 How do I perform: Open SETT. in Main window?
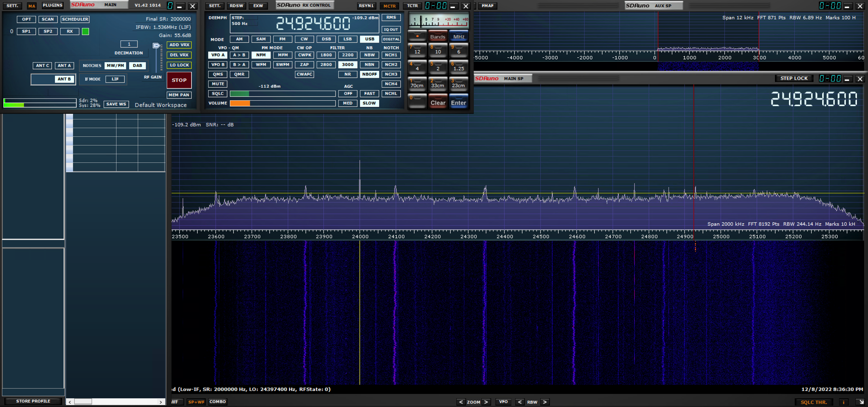click(13, 6)
